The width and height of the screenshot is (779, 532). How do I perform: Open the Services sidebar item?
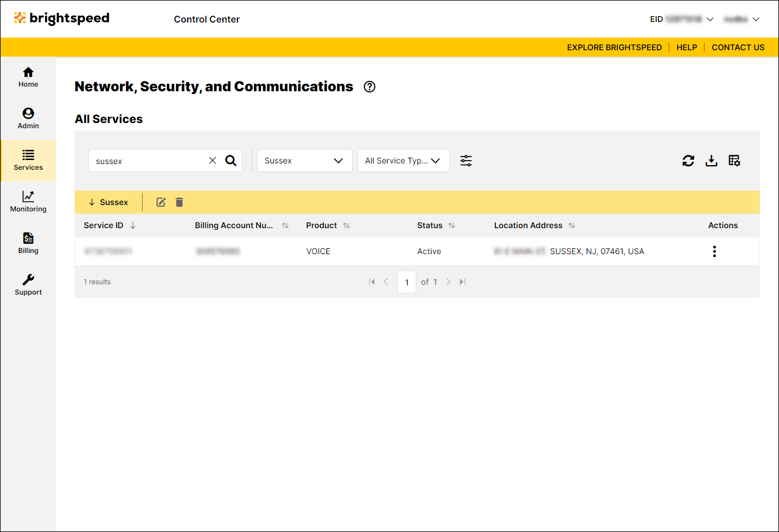coord(28,161)
